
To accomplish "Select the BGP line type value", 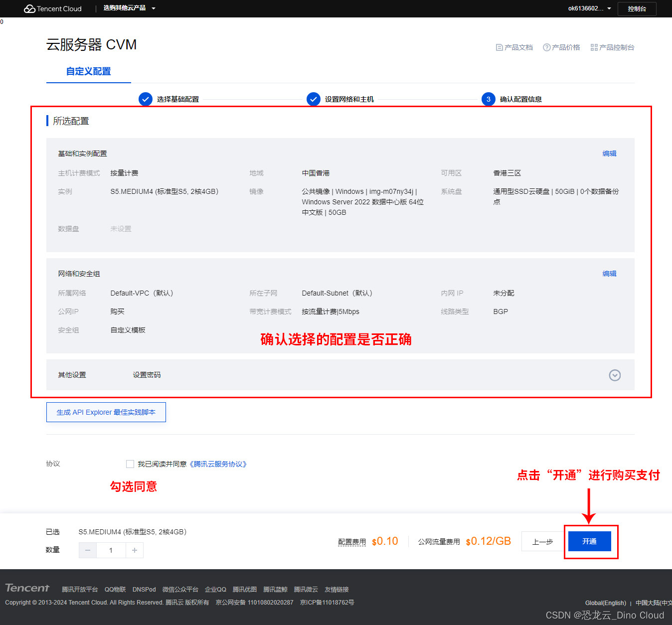I will tap(501, 312).
